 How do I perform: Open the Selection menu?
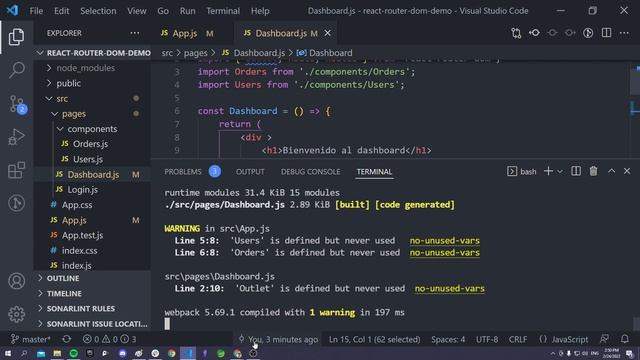pos(98,11)
